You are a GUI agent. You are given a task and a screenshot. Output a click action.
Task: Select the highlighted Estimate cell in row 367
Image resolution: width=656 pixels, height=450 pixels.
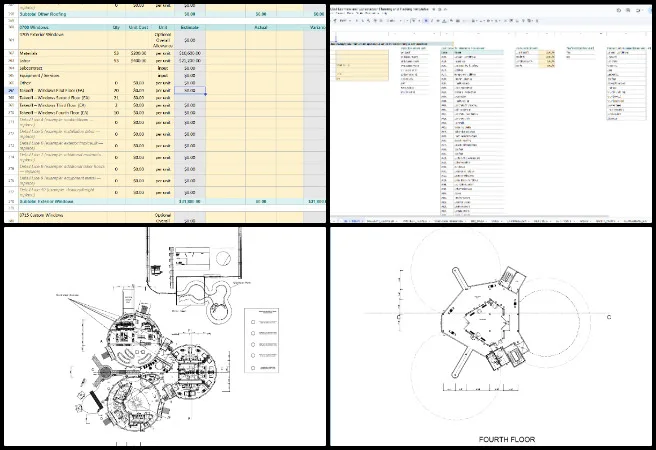coord(190,90)
